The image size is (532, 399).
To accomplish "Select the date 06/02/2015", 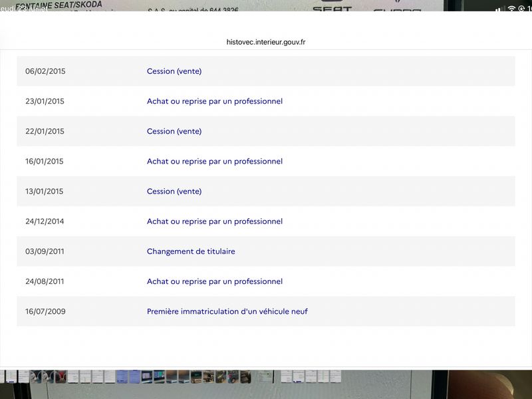I will 45,71.
